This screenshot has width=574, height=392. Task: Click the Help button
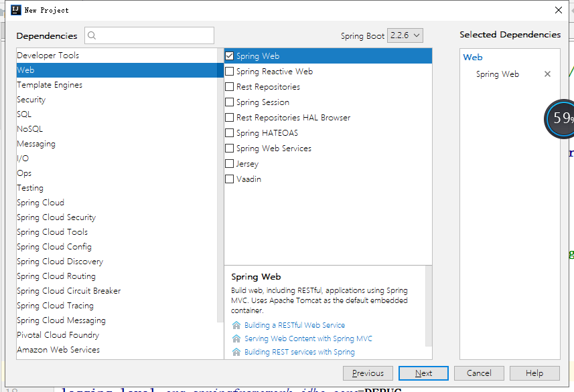pyautogui.click(x=534, y=373)
